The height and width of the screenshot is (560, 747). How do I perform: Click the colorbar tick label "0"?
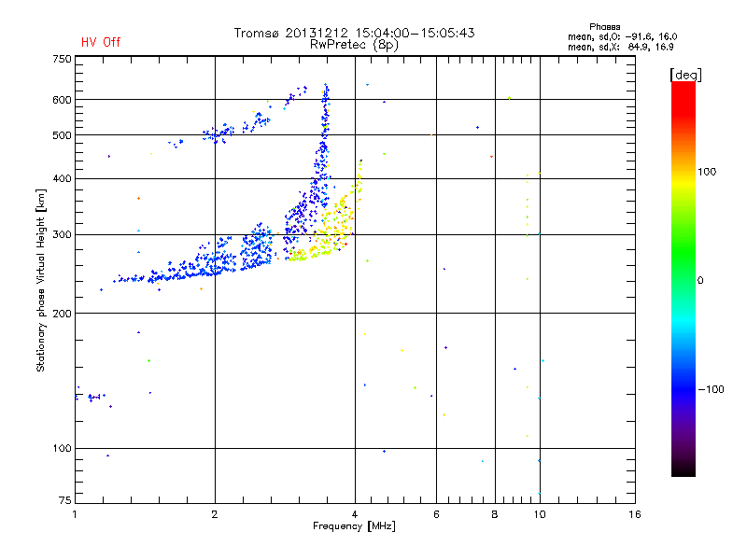[700, 281]
